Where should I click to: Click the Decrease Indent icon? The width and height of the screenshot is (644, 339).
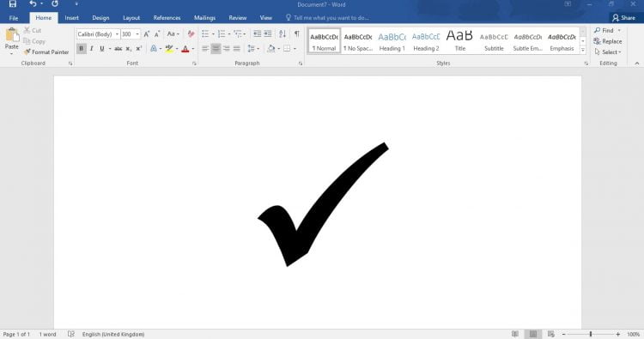click(x=257, y=34)
